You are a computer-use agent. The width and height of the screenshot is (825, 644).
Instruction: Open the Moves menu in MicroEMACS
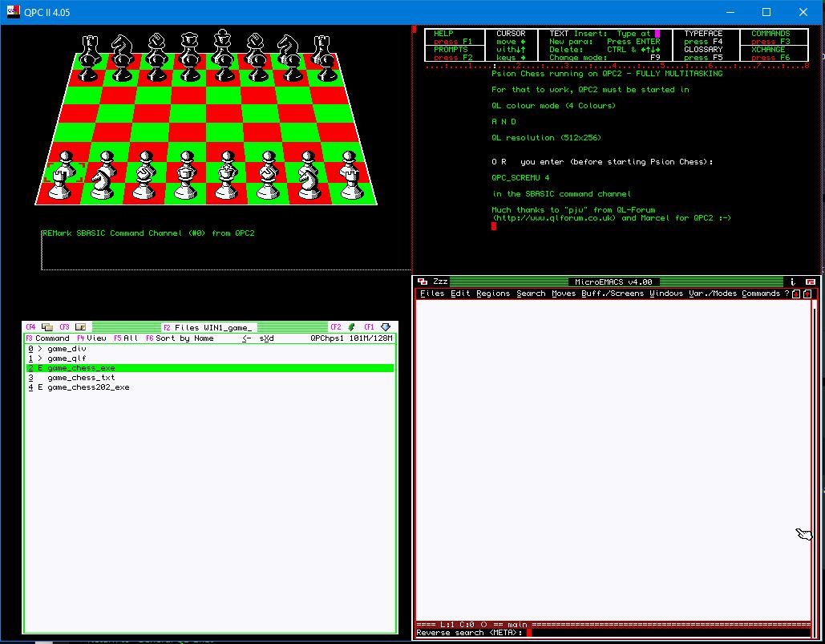564,294
